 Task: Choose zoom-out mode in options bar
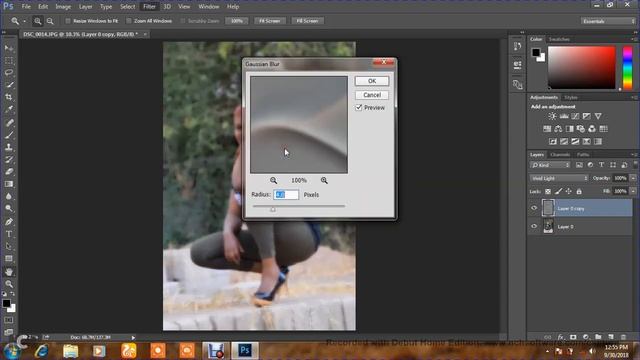point(50,21)
